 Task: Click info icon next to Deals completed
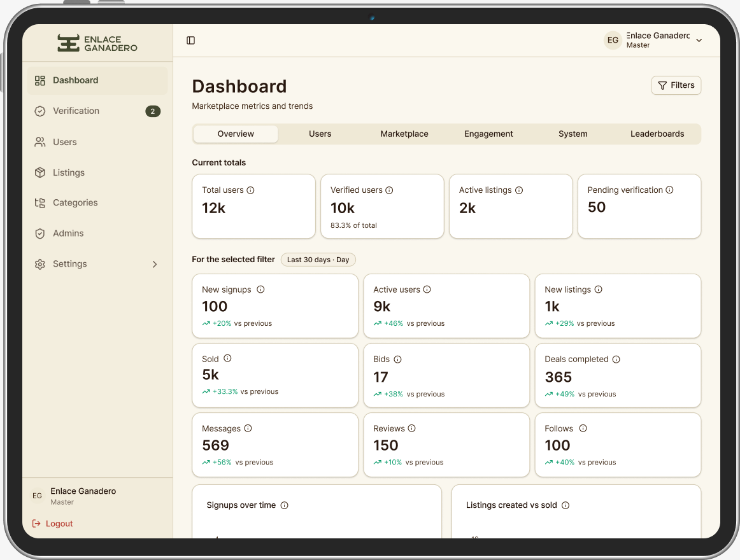pos(616,360)
